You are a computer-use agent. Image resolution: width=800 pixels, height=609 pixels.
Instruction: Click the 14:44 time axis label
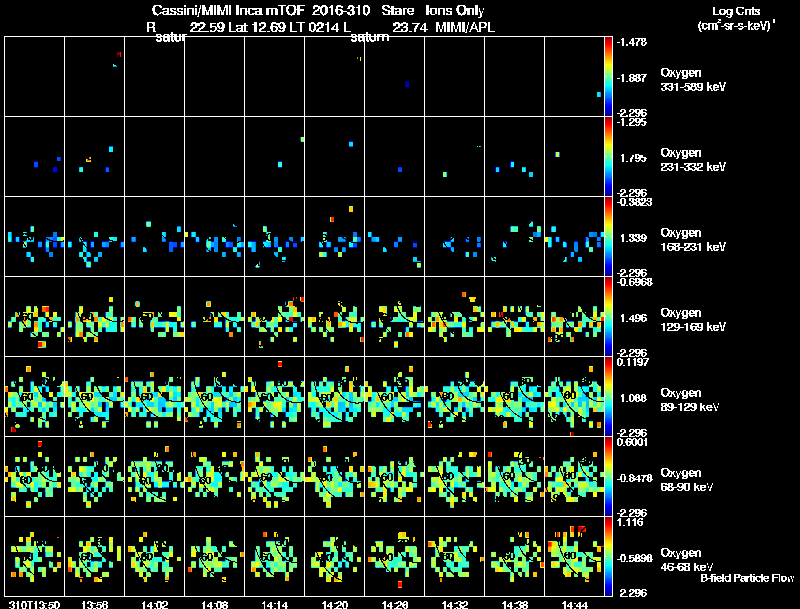pyautogui.click(x=574, y=604)
